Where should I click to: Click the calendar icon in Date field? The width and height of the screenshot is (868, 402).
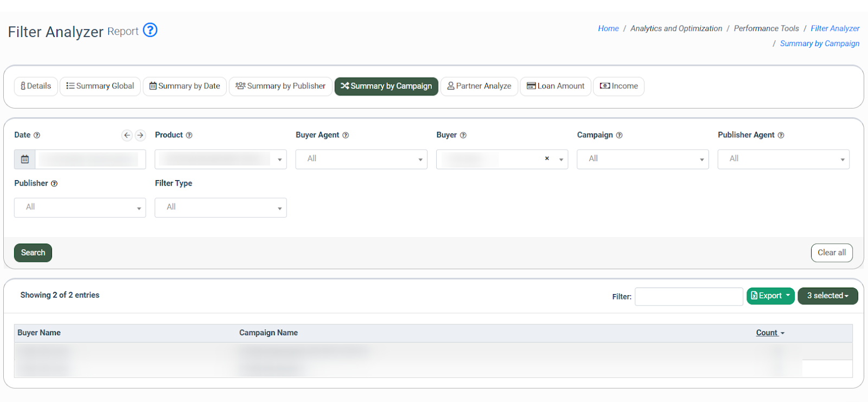(25, 159)
